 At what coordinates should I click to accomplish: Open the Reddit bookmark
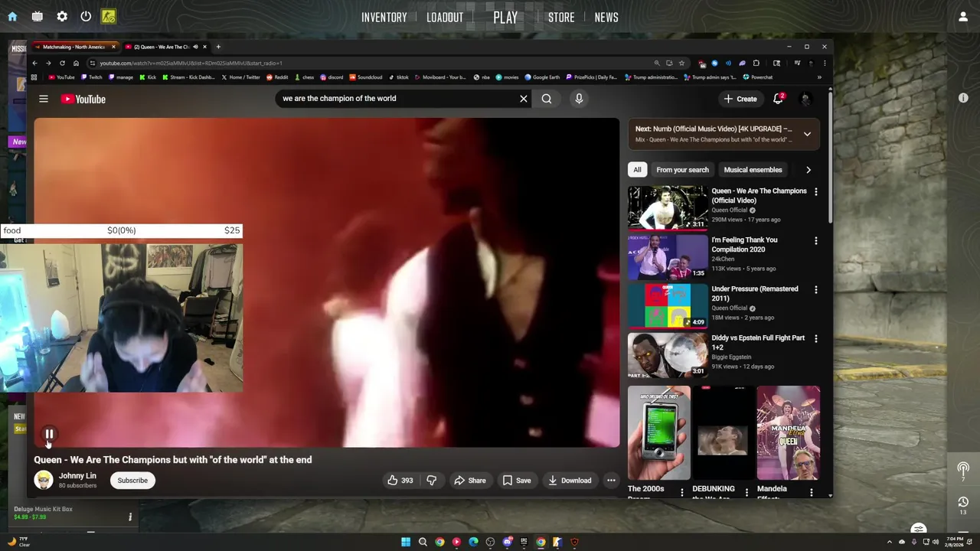(x=277, y=77)
